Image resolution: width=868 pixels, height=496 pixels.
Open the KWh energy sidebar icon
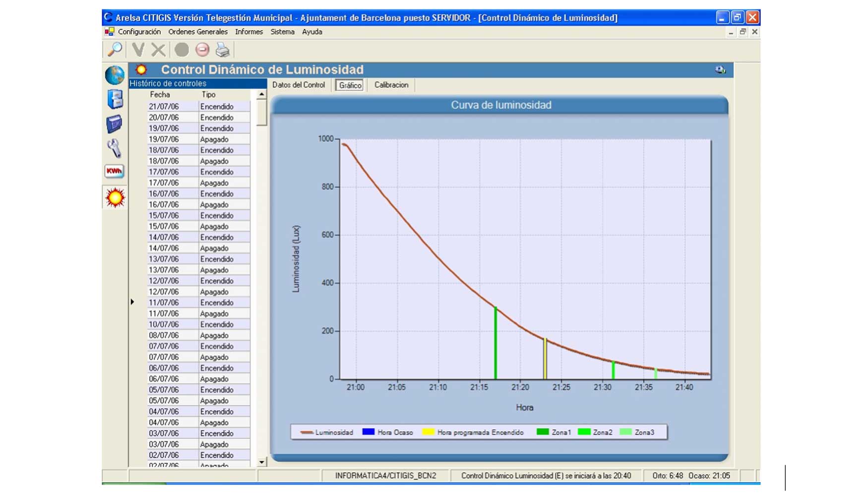[114, 171]
